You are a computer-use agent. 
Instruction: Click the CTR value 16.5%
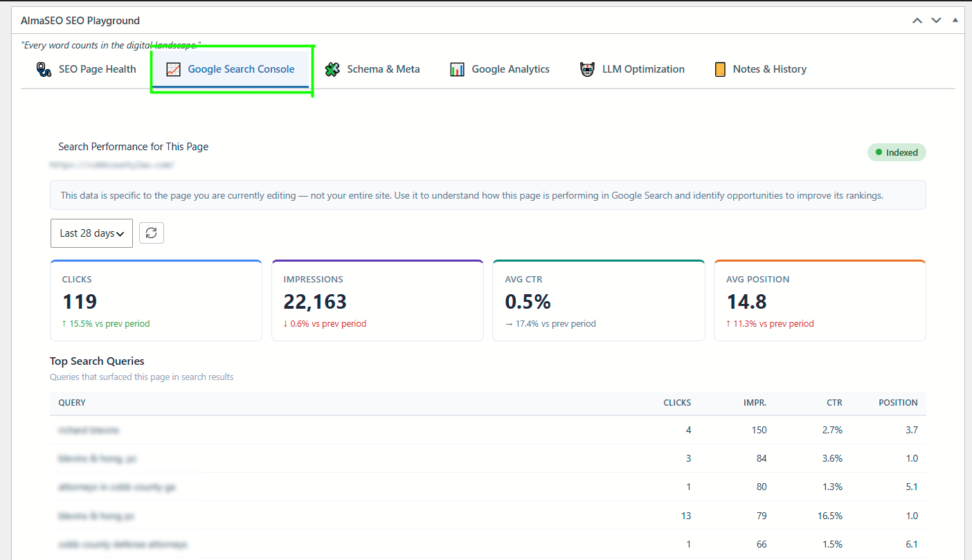[x=830, y=516]
